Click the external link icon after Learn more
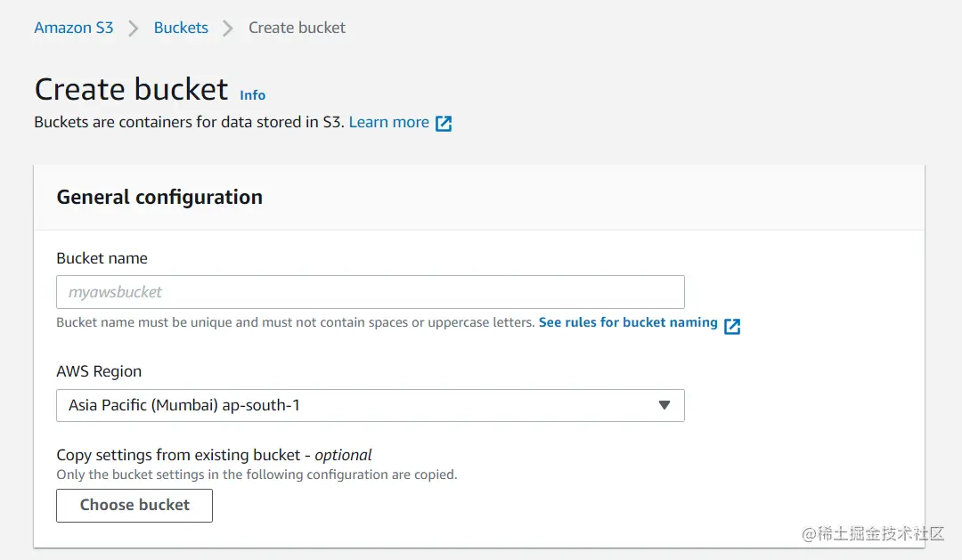Image resolution: width=962 pixels, height=560 pixels. 444,123
